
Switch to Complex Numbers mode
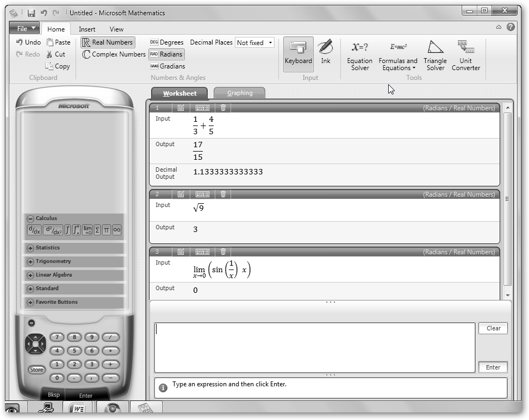point(114,54)
